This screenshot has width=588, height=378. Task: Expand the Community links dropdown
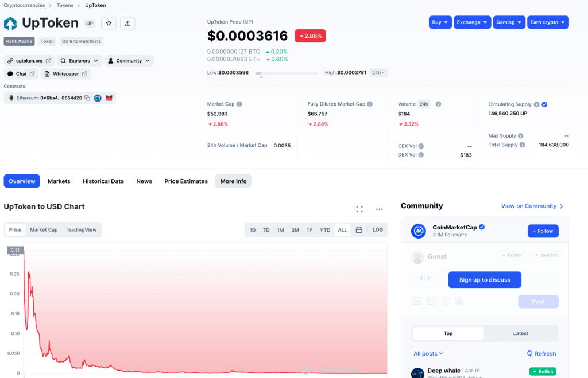tap(129, 61)
